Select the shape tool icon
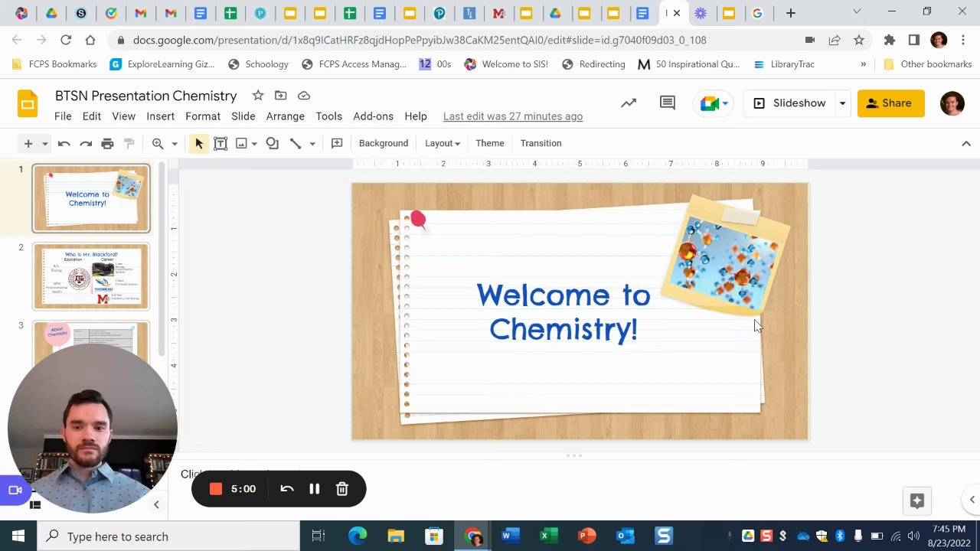This screenshot has width=980, height=551. [x=272, y=143]
